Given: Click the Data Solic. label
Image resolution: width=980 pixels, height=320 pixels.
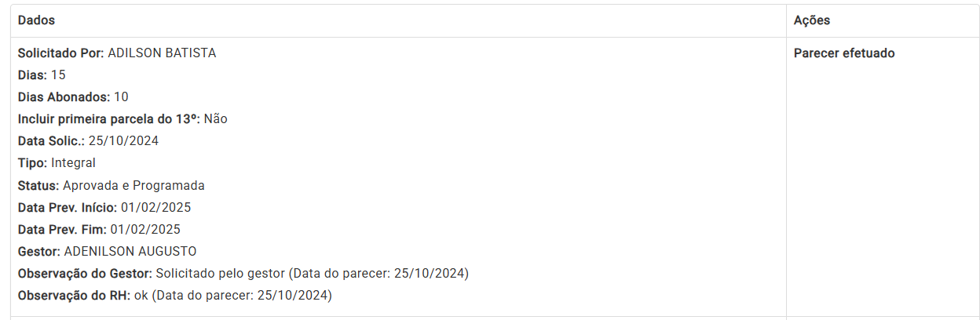Looking at the screenshot, I should 51,141.
